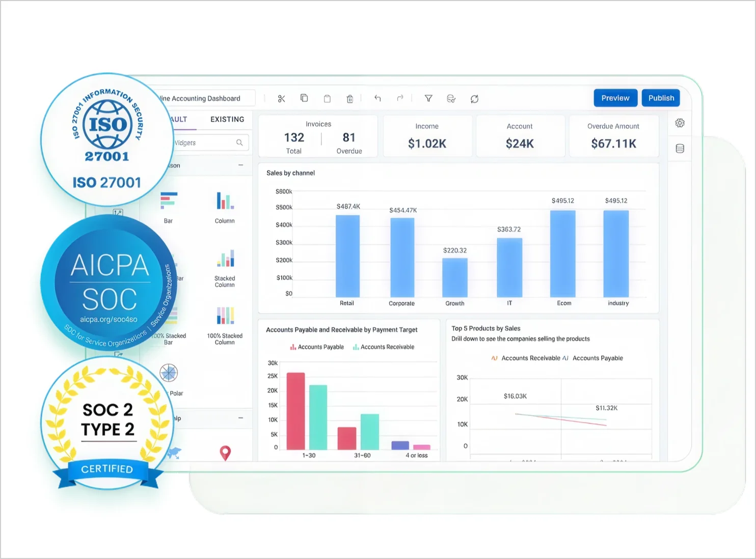Select the Cut tool in the toolbar
This screenshot has width=756, height=559.
(282, 98)
